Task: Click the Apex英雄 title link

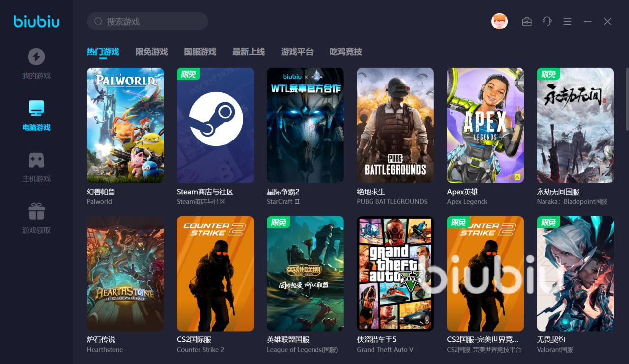Action: tap(462, 192)
